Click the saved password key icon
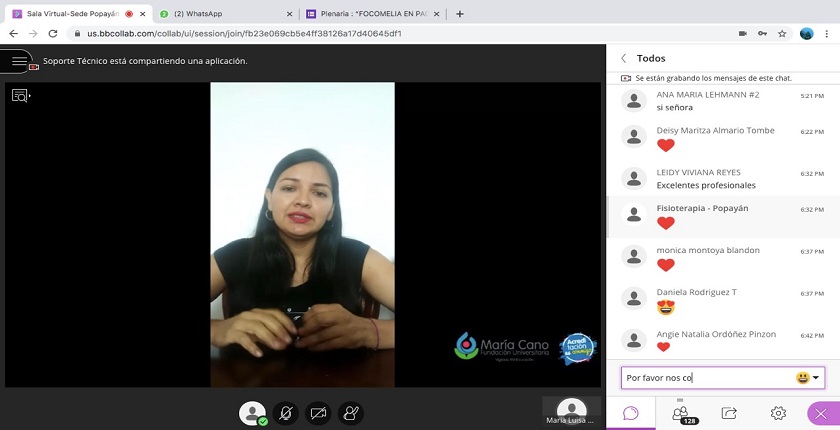This screenshot has width=840, height=430. (x=762, y=33)
